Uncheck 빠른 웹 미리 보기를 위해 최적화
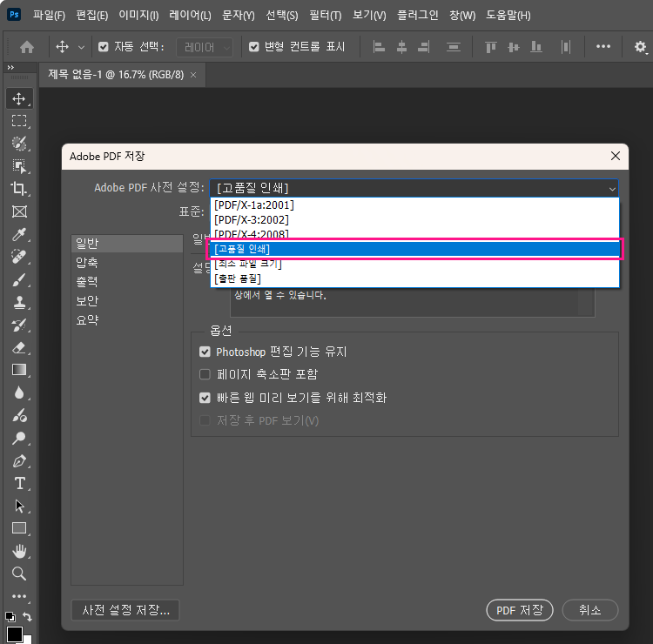 click(x=205, y=398)
